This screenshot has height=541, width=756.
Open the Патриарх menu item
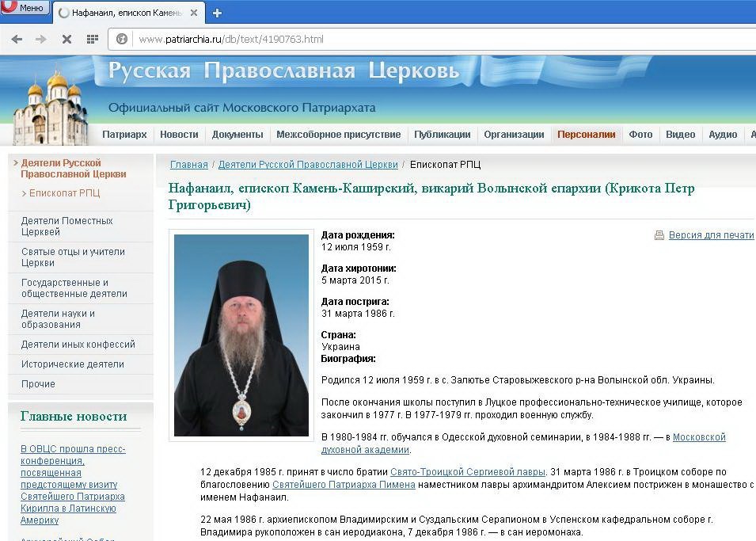point(124,135)
